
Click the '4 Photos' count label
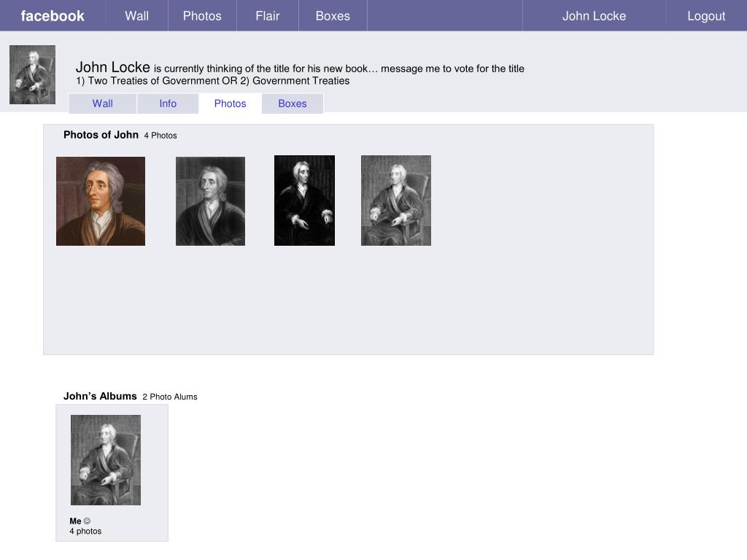pos(160,136)
